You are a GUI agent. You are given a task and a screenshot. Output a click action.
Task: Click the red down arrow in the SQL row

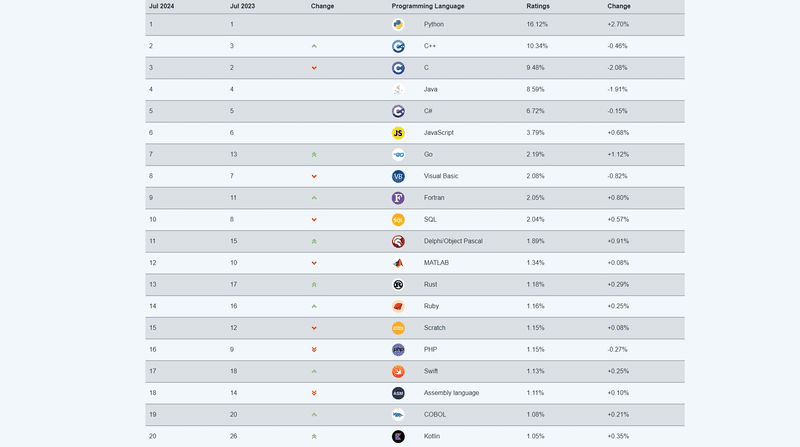pos(314,220)
